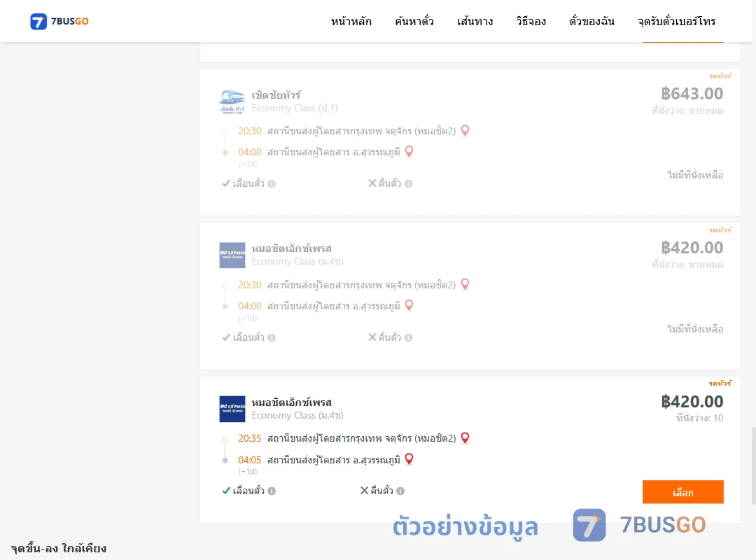Click จุดขึ้น-ลง ใกล้เคียง heading
The width and height of the screenshot is (756, 560).
59,548
